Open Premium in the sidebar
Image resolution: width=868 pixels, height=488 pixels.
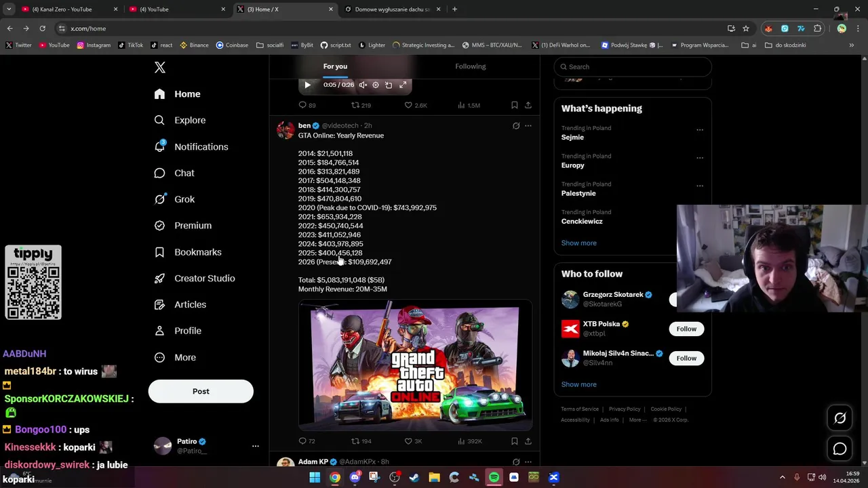183,226
